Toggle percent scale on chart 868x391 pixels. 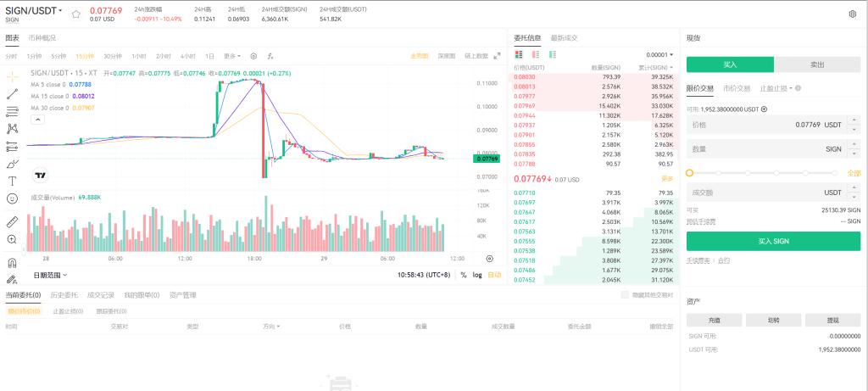tap(464, 275)
